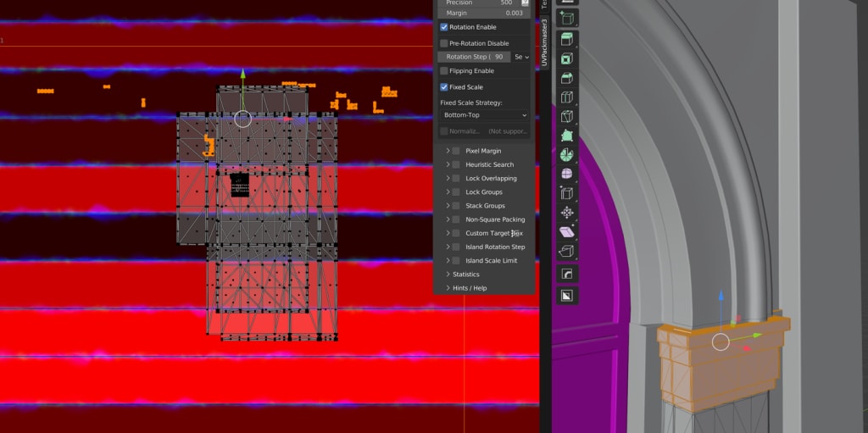Viewport: 868px width, 433px height.
Task: Select the Edge Slide tool
Action: (x=567, y=193)
